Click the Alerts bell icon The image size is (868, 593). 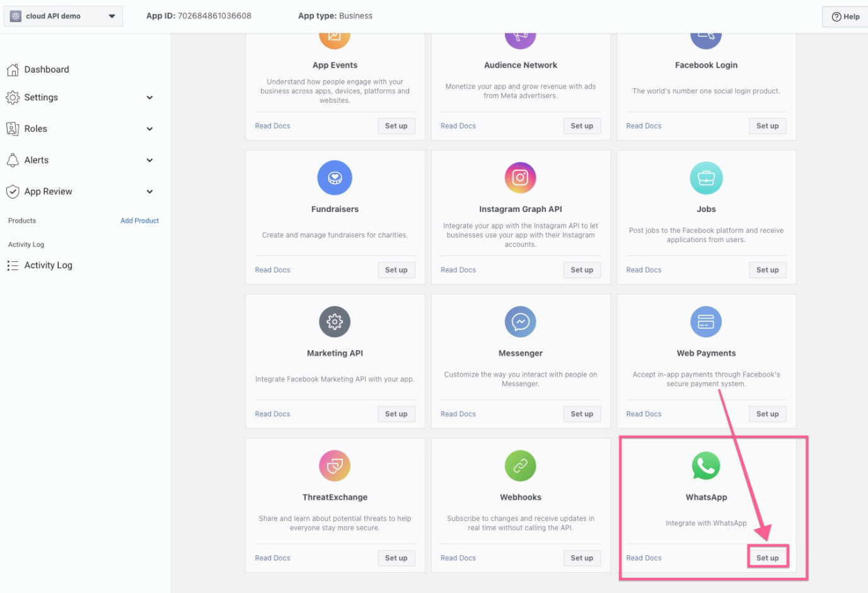[13, 160]
